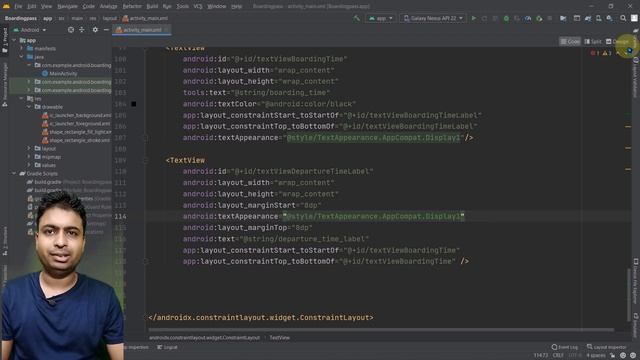Viewport: 640px width, 360px height.
Task: Open the VCS menu
Action: [x=198, y=6]
